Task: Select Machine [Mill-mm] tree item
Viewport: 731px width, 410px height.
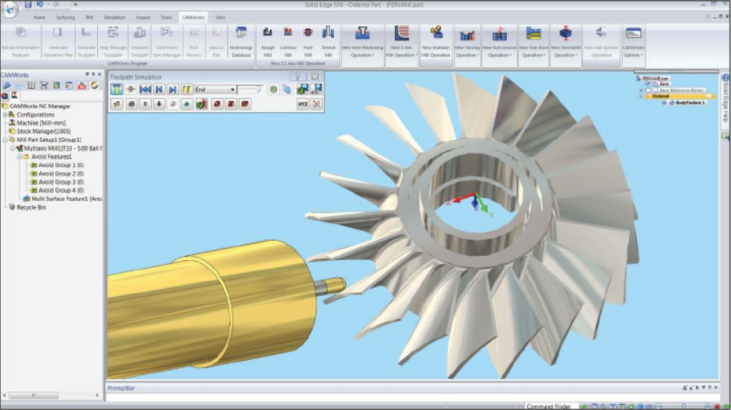Action: (41, 123)
